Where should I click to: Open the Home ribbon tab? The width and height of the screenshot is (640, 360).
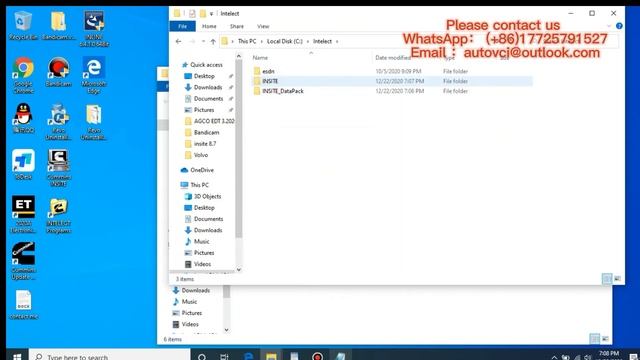click(x=209, y=26)
